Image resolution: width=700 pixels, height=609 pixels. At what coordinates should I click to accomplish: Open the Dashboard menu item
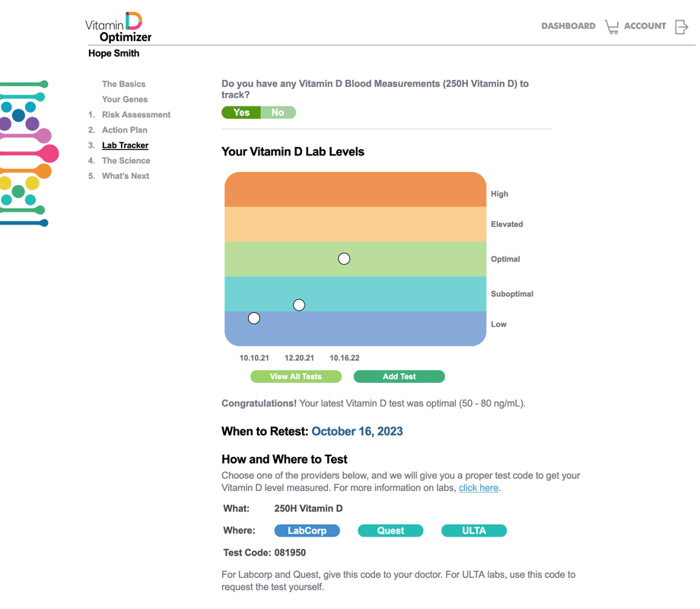pos(568,26)
